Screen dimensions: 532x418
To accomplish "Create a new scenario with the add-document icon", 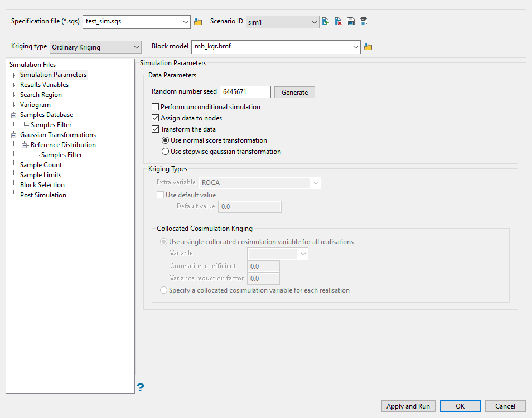I will point(325,21).
